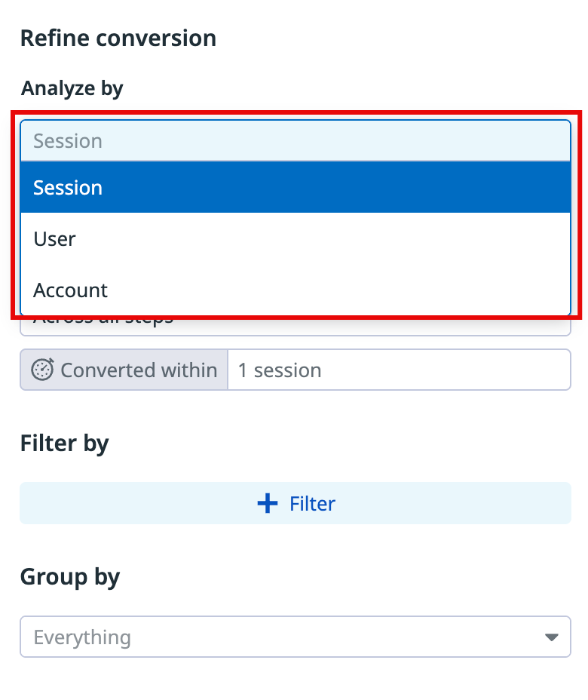Click the word Filter beside the plus
The image size is (588, 700).
point(312,503)
